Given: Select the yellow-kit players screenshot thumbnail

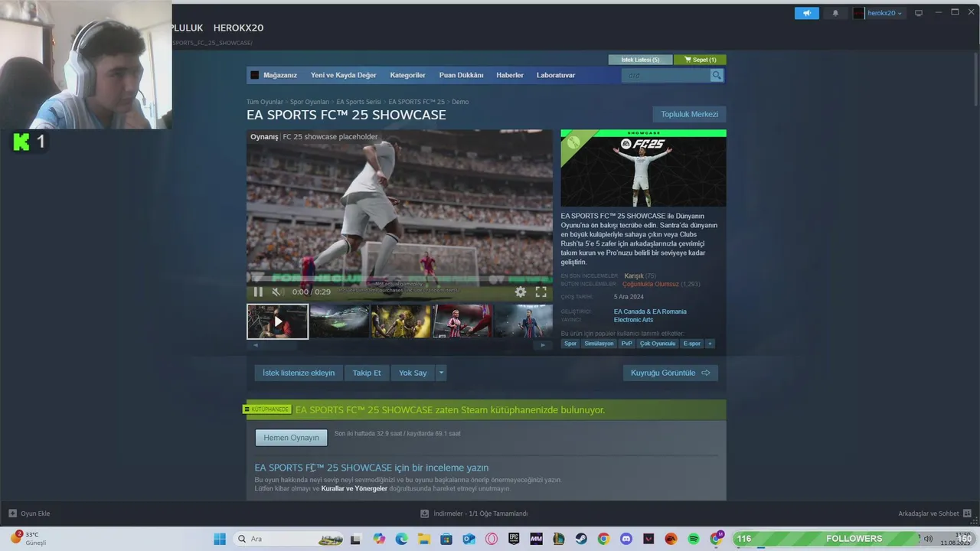Looking at the screenshot, I should tap(401, 321).
